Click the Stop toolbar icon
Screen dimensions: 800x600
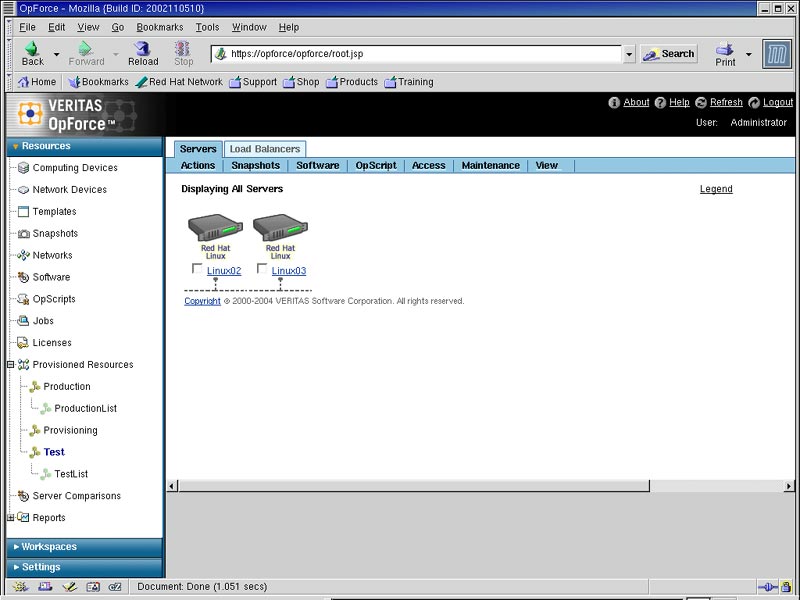(183, 48)
